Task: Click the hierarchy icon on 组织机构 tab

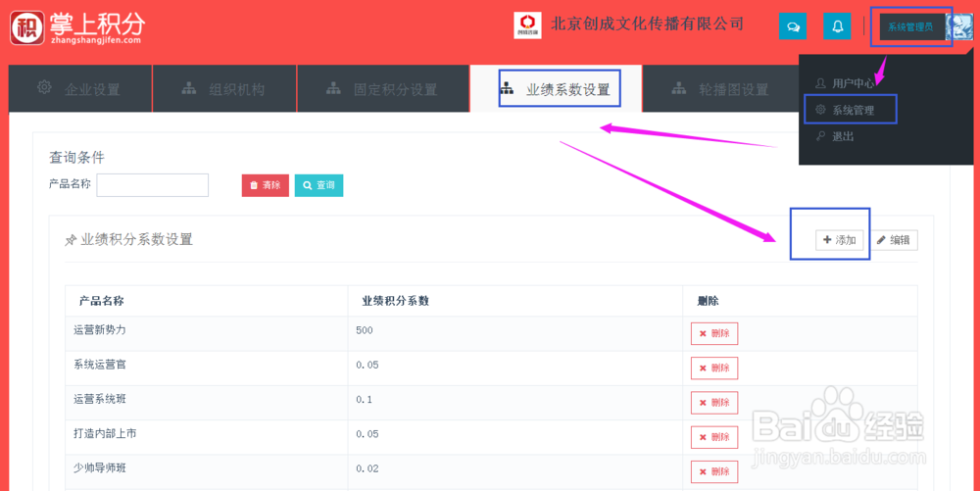Action: coord(189,88)
